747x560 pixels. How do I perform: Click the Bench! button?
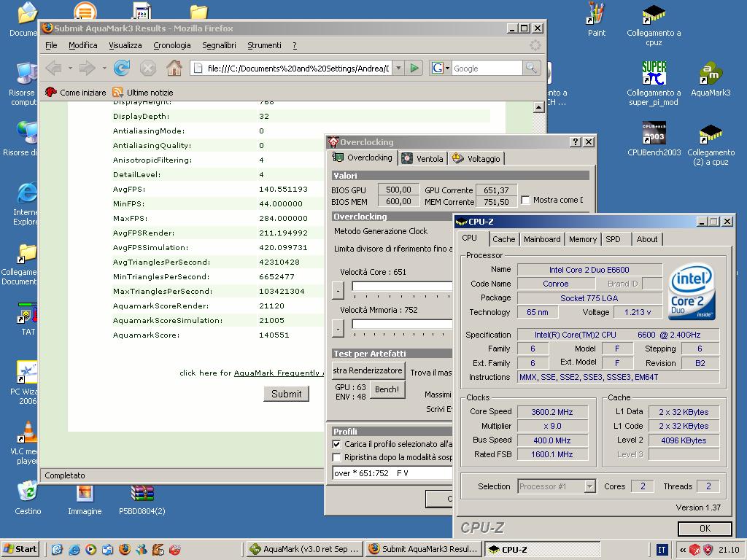pyautogui.click(x=387, y=389)
